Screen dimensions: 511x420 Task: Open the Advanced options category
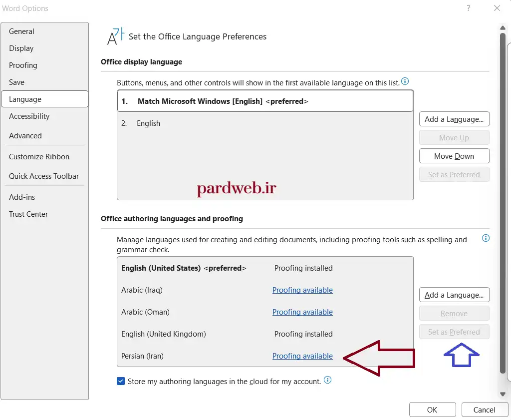(44, 136)
